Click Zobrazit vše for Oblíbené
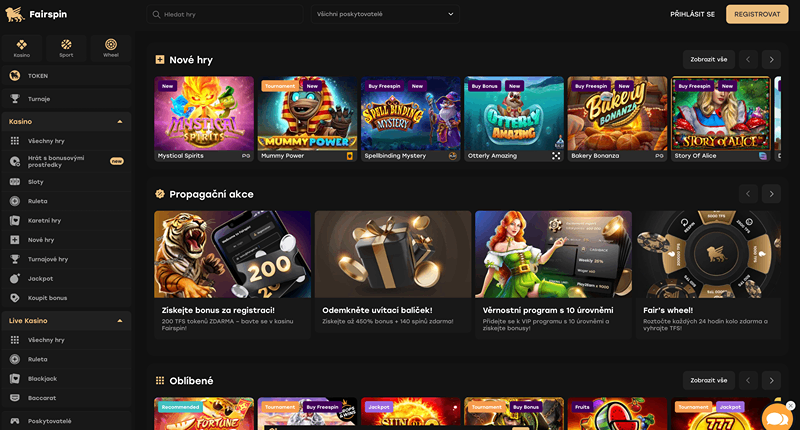 tap(709, 381)
